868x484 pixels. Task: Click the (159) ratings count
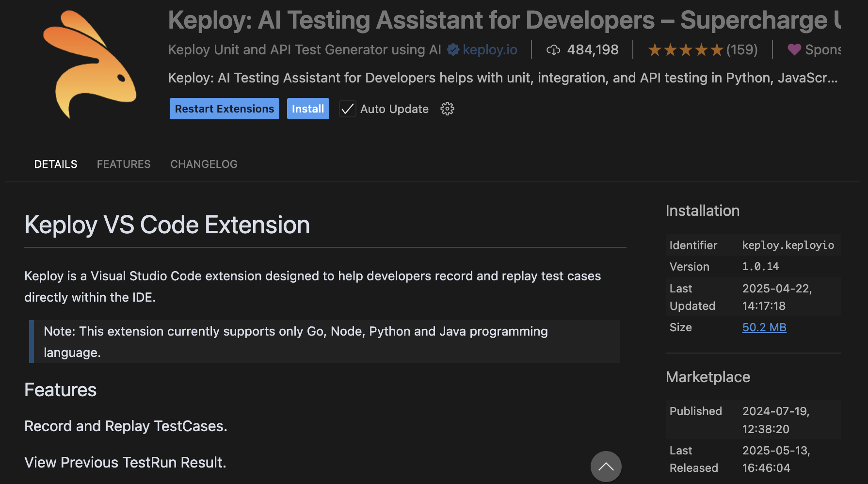tap(742, 49)
